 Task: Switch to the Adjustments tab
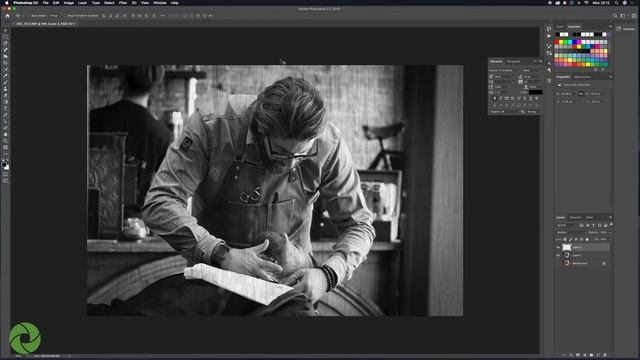tap(582, 77)
